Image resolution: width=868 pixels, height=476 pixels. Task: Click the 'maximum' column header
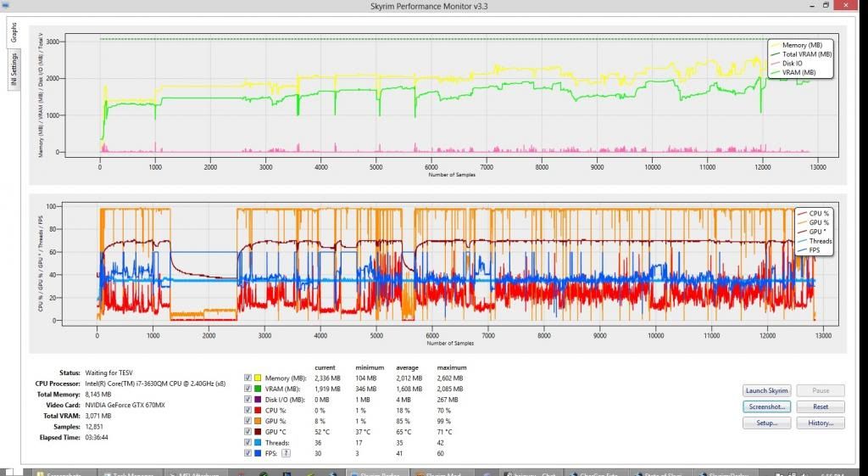point(452,367)
